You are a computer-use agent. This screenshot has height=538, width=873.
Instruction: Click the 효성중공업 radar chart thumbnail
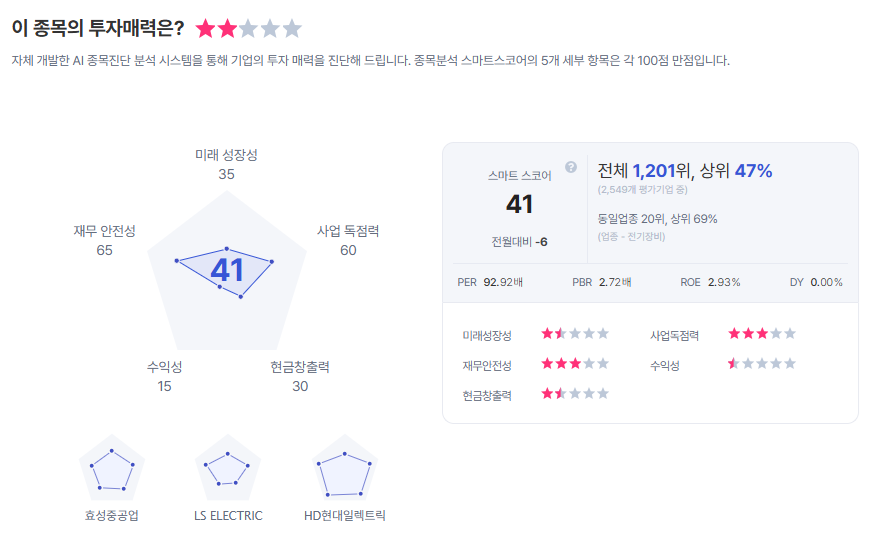point(112,468)
